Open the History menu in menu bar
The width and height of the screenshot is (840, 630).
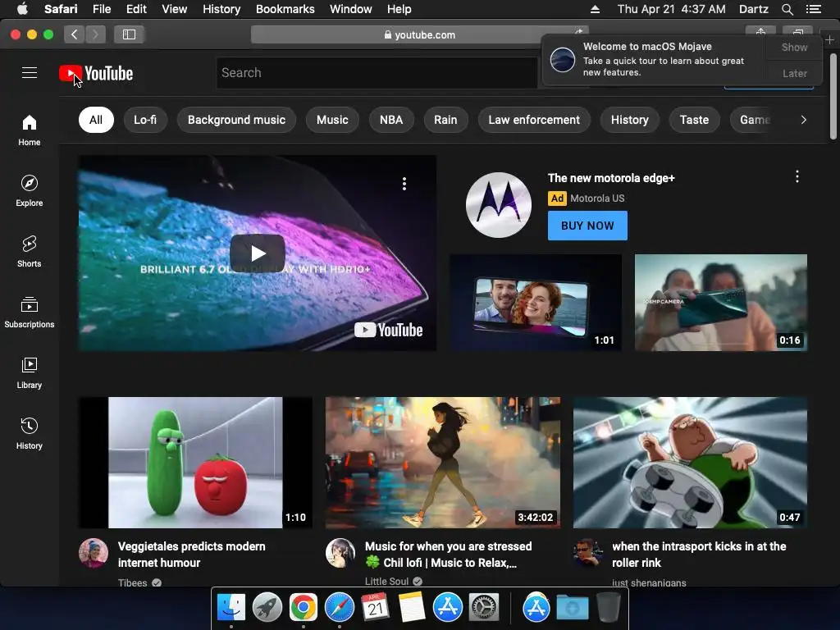[221, 9]
